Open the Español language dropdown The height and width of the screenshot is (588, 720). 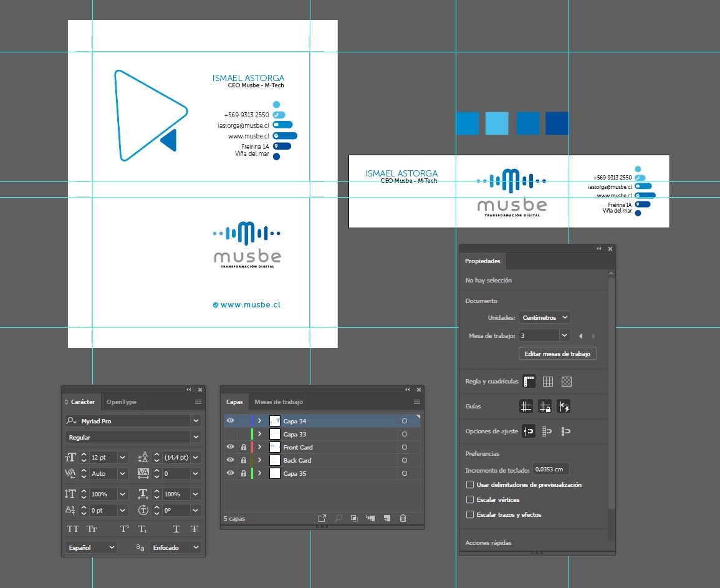point(91,547)
